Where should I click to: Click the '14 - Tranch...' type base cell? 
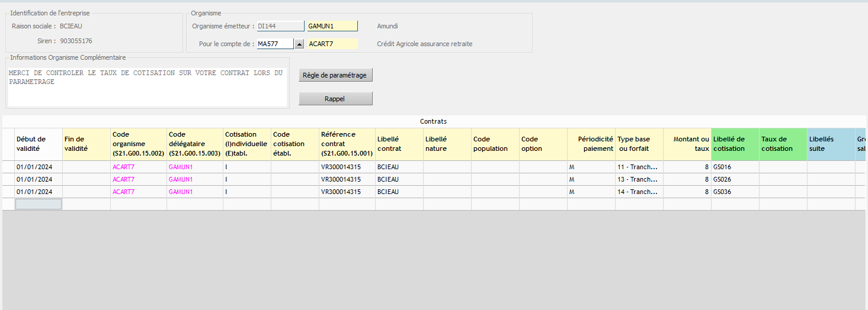639,192
